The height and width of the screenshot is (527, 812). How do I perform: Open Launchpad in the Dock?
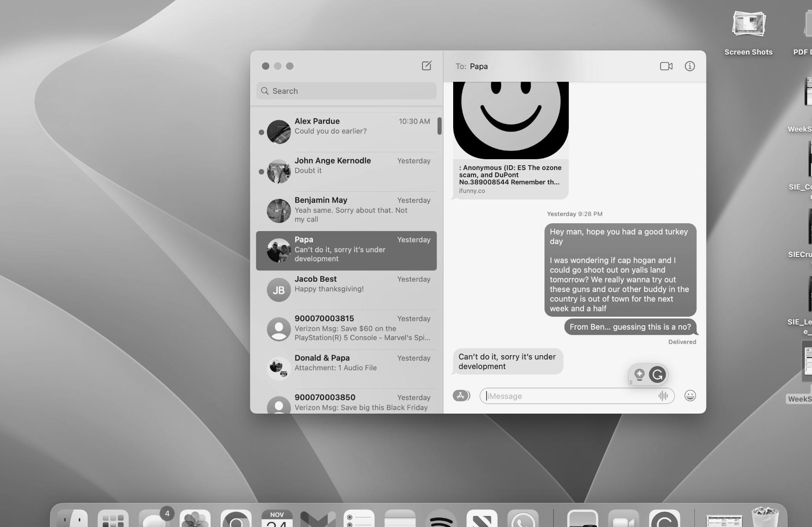[x=113, y=518]
